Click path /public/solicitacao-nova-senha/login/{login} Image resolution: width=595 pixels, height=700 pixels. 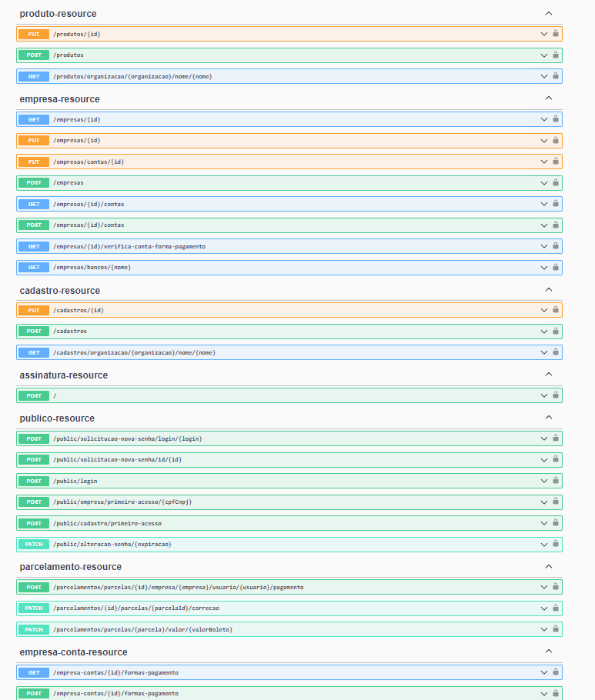point(128,438)
